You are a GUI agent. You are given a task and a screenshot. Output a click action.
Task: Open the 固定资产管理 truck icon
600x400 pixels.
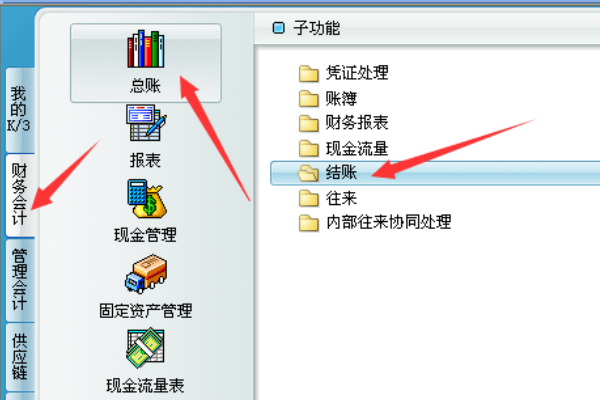point(146,274)
